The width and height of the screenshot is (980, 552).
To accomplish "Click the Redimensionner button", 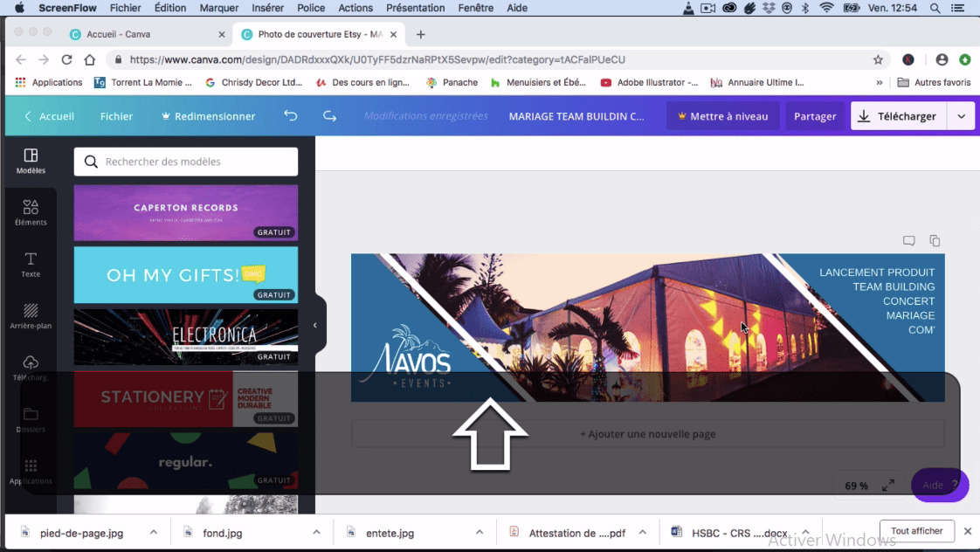I will click(x=208, y=116).
